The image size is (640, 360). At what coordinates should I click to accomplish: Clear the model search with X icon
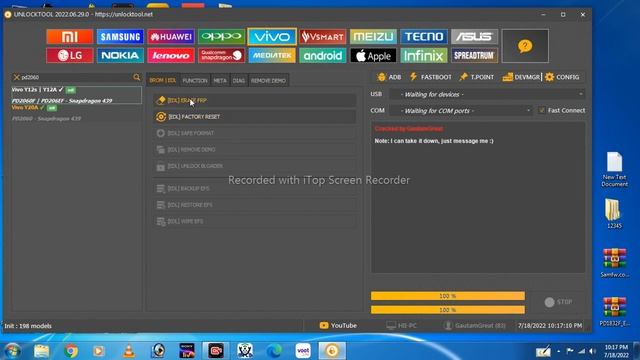coord(17,77)
